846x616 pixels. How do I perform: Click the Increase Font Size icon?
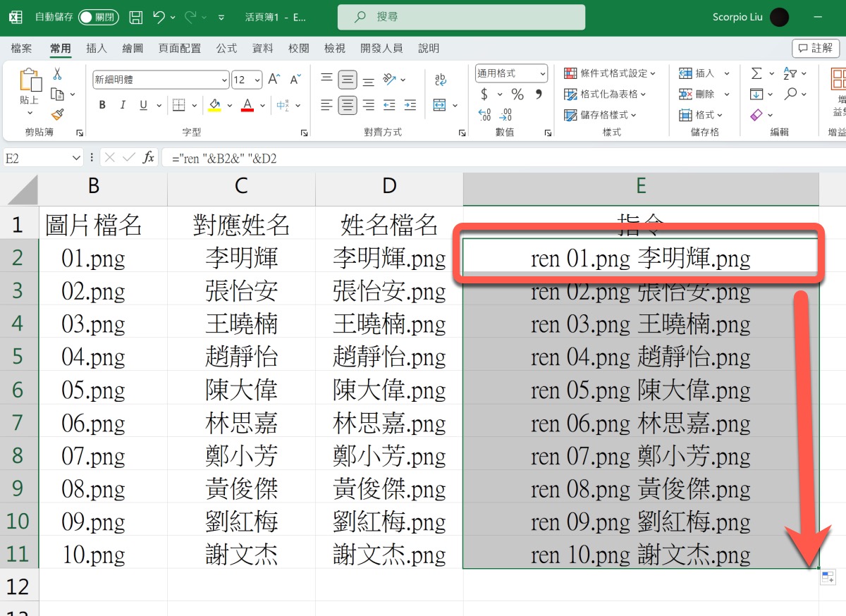pyautogui.click(x=274, y=80)
